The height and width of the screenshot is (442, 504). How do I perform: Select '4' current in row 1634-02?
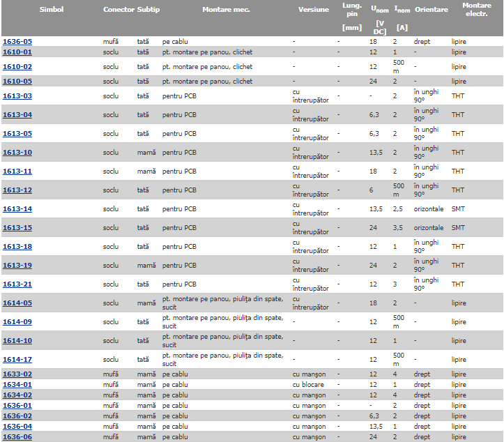point(395,395)
